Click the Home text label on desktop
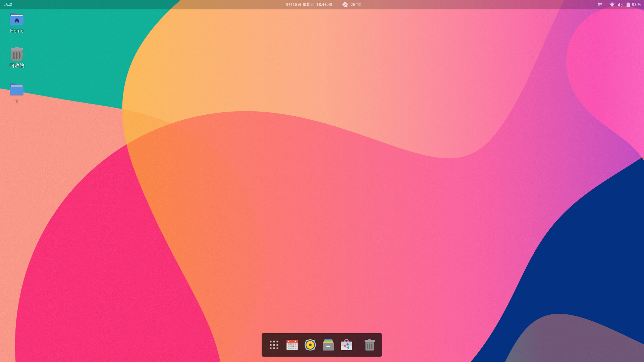This screenshot has width=644, height=362. [16, 31]
